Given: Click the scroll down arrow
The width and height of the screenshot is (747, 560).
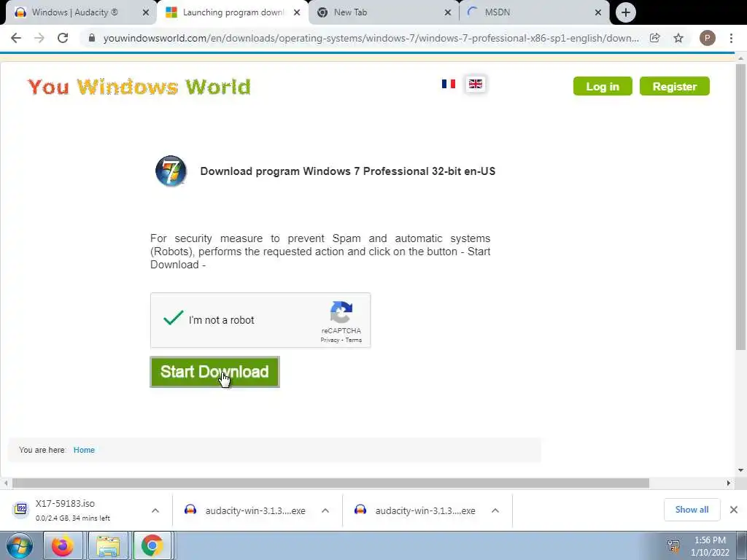Looking at the screenshot, I should [x=740, y=470].
